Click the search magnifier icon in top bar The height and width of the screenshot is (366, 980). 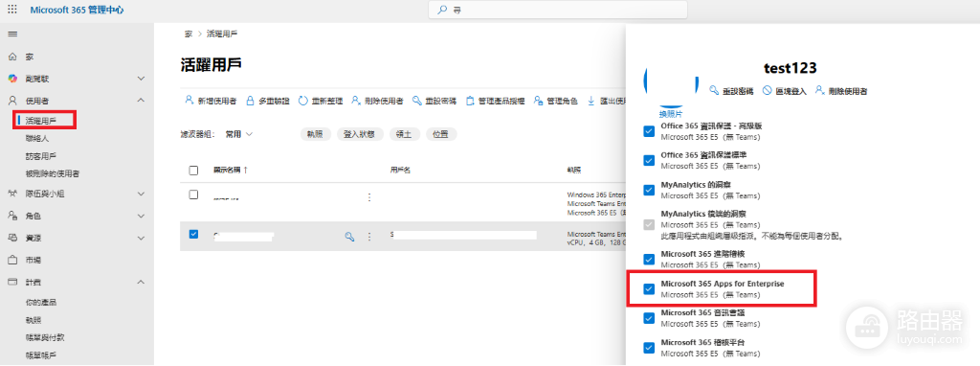(442, 10)
